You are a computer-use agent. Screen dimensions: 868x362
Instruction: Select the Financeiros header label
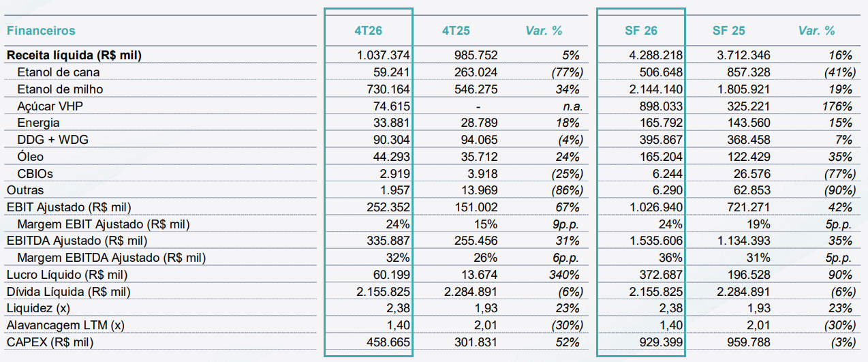click(41, 31)
